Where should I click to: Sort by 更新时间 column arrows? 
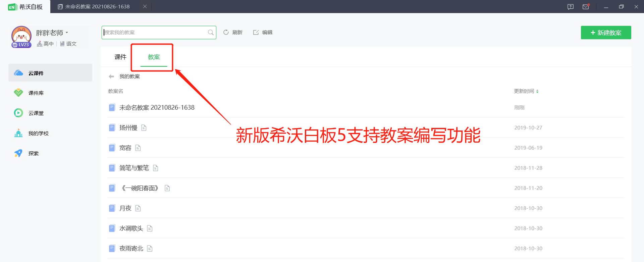click(537, 91)
